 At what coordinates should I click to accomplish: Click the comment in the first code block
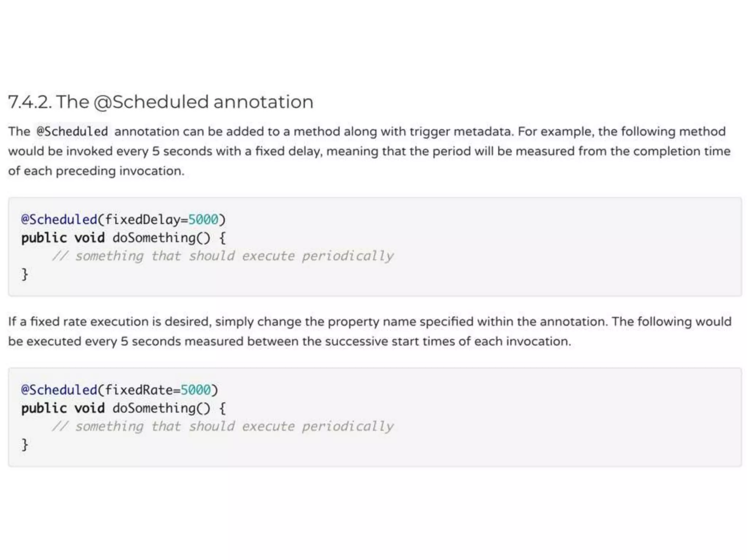223,256
